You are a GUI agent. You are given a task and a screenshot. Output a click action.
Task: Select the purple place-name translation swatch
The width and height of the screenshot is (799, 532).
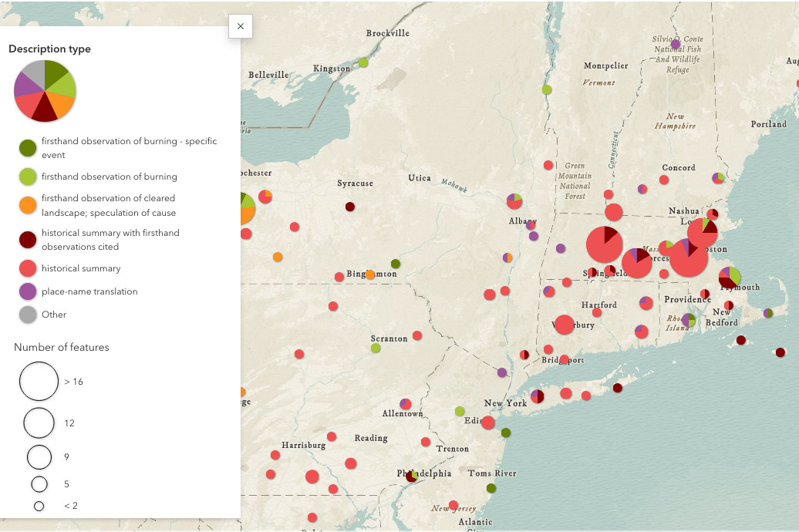pyautogui.click(x=28, y=291)
